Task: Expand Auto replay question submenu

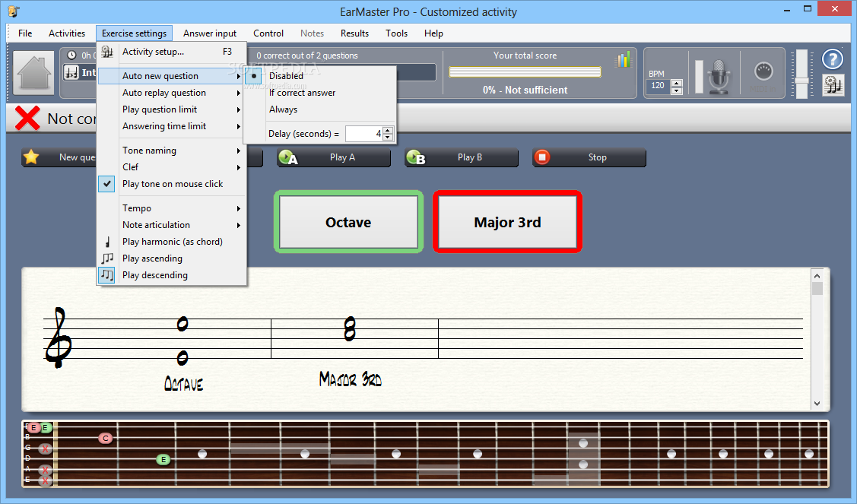Action: [172, 93]
